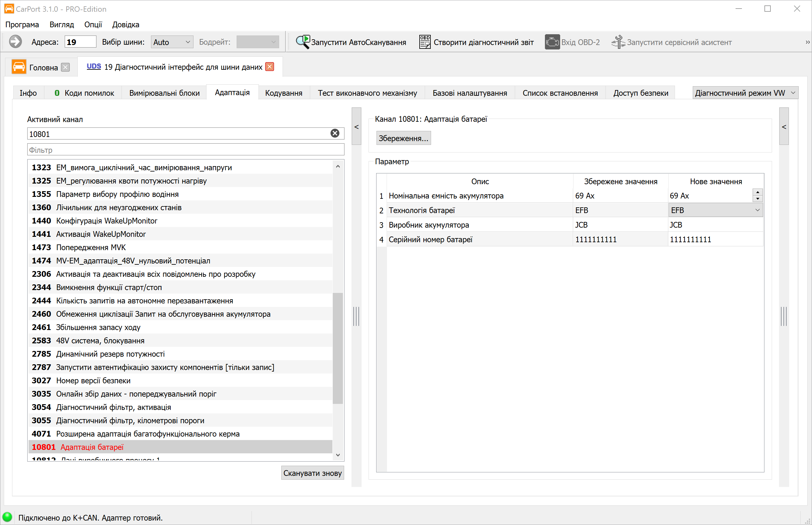The width and height of the screenshot is (812, 525).
Task: Click the Опис column header
Action: point(480,181)
